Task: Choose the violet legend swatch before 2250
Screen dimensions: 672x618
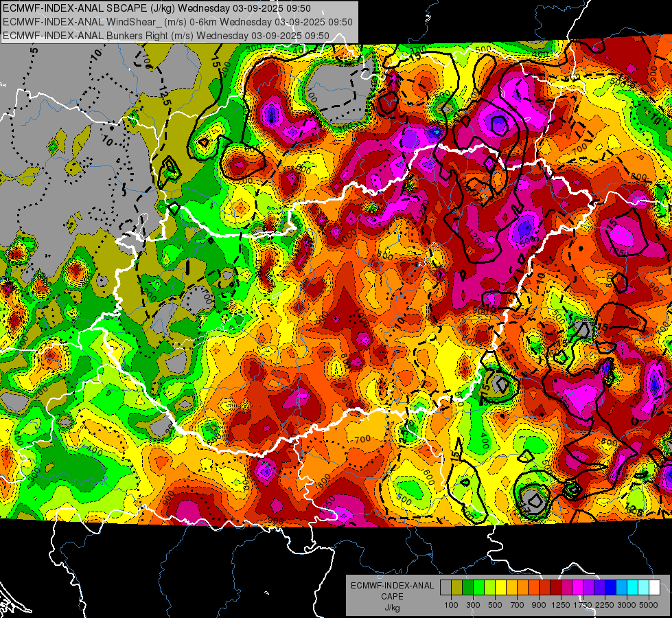Action: point(599,588)
